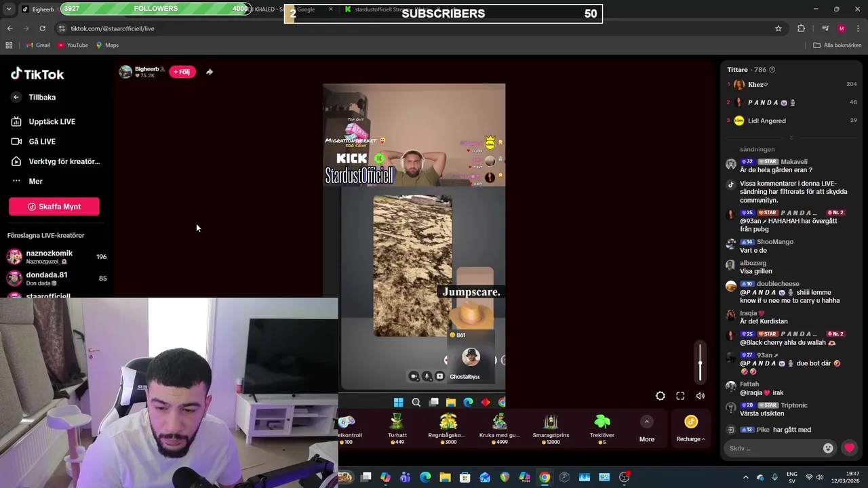Viewport: 868px width, 488px height.
Task: Follow Bigheerb with Följ button
Action: 182,72
